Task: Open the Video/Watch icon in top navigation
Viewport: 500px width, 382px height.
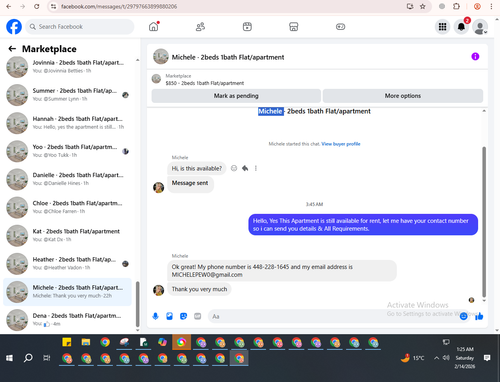Action: pyautogui.click(x=247, y=27)
